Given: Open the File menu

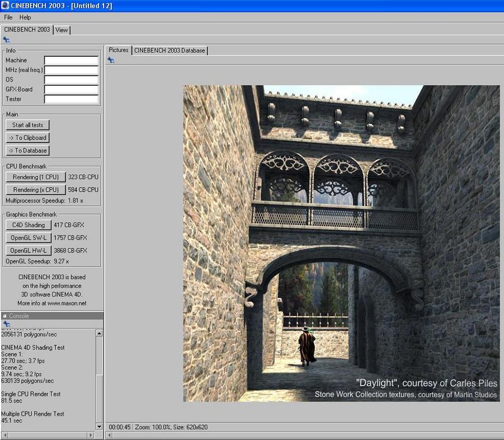Looking at the screenshot, I should click(x=8, y=17).
